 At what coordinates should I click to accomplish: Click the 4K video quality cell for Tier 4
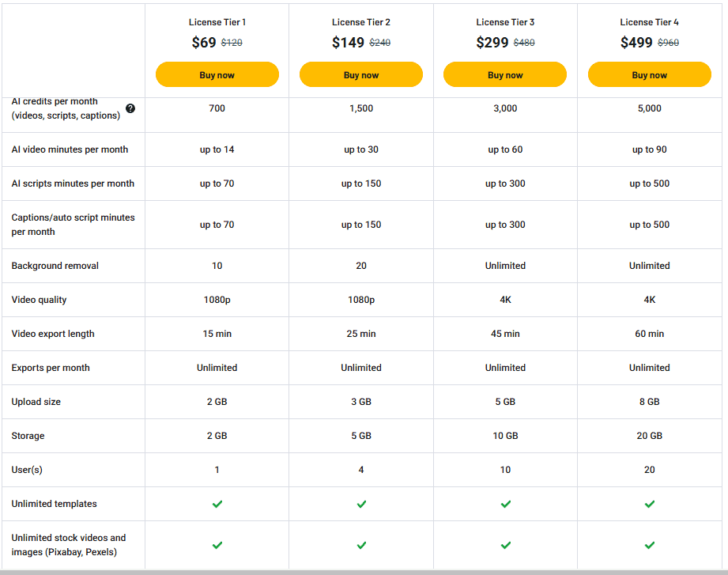(650, 300)
